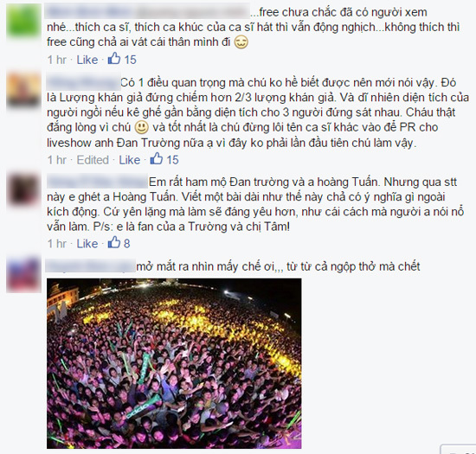Screen dimensions: 476x454
Task: Click the smiley emoji after 'đắng lòng vì chú'
Action: (x=141, y=127)
